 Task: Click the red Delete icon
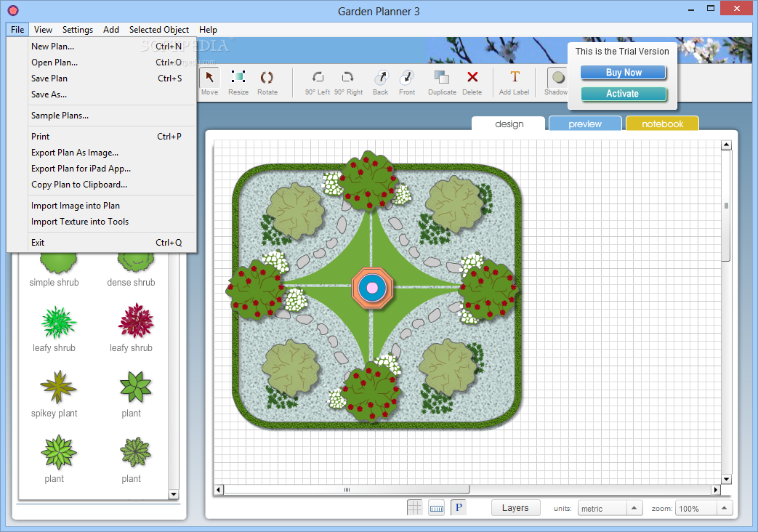pyautogui.click(x=472, y=77)
